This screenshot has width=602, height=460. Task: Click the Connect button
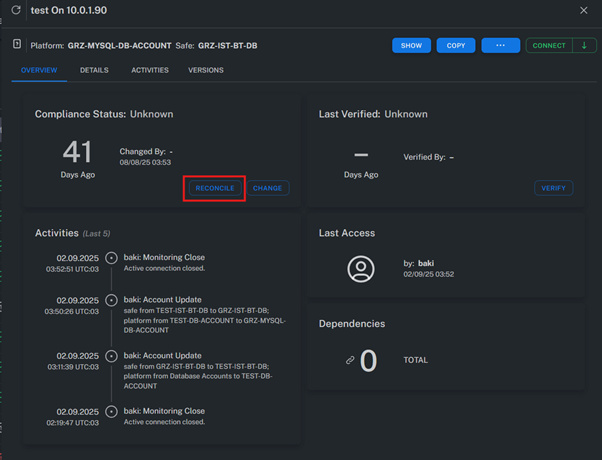[549, 46]
